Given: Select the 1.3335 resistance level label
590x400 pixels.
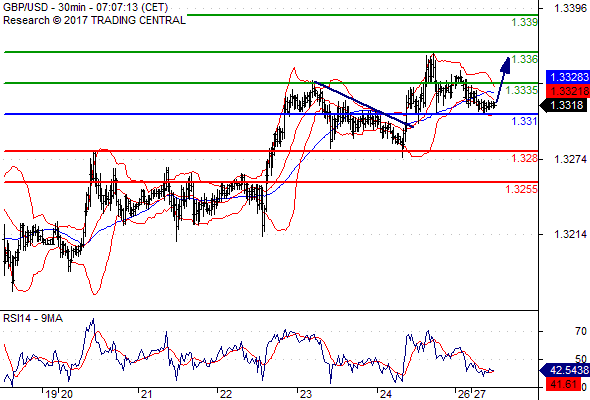Looking at the screenshot, I should (522, 90).
